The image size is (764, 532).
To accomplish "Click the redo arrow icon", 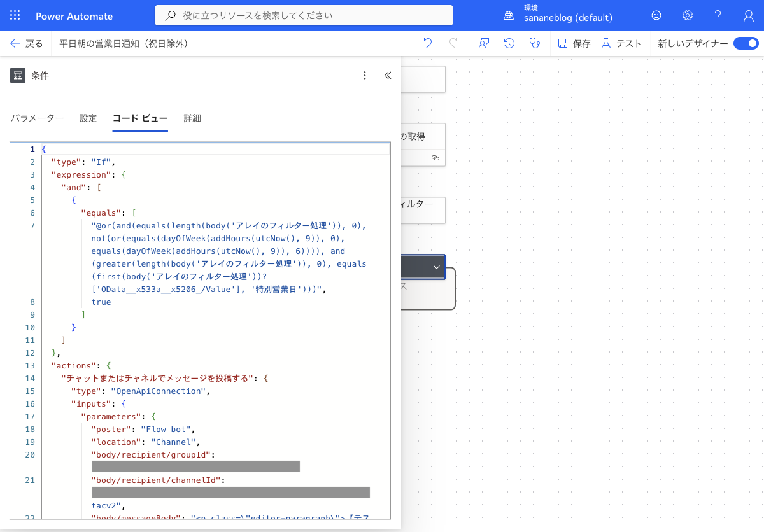I will [x=453, y=43].
